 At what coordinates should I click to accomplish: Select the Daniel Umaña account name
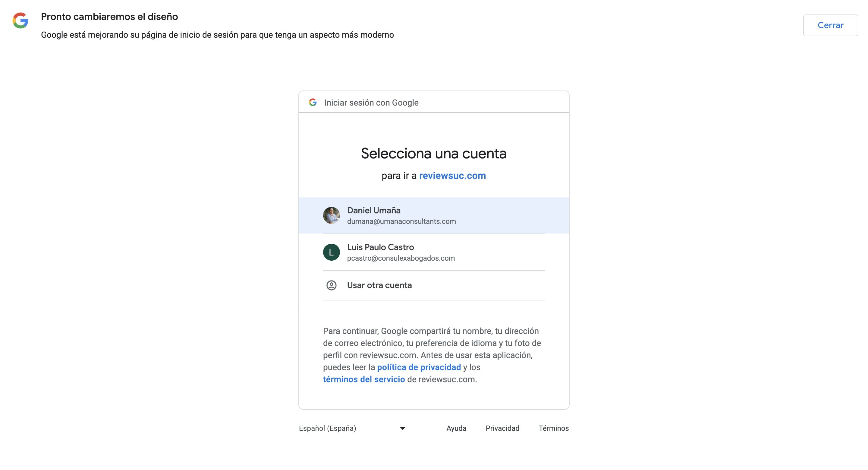(x=374, y=210)
